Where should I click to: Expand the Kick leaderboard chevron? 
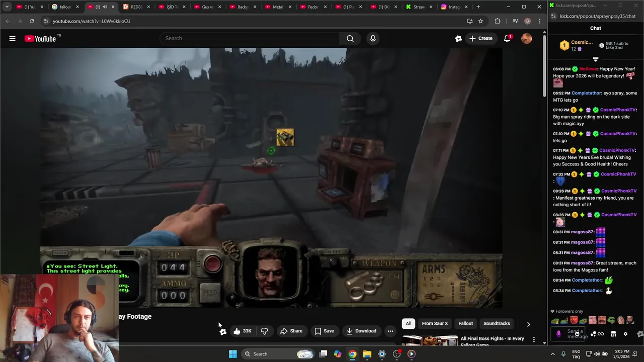(596, 59)
